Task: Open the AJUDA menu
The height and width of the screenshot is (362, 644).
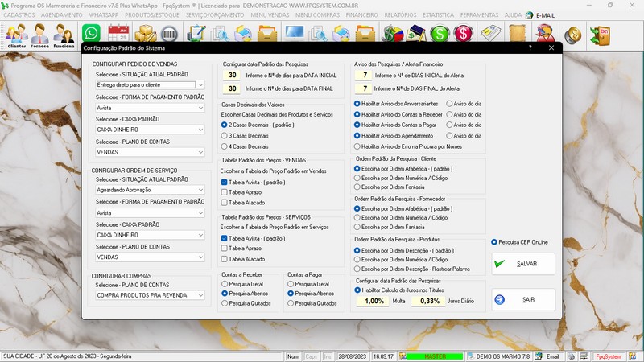Action: (x=513, y=15)
